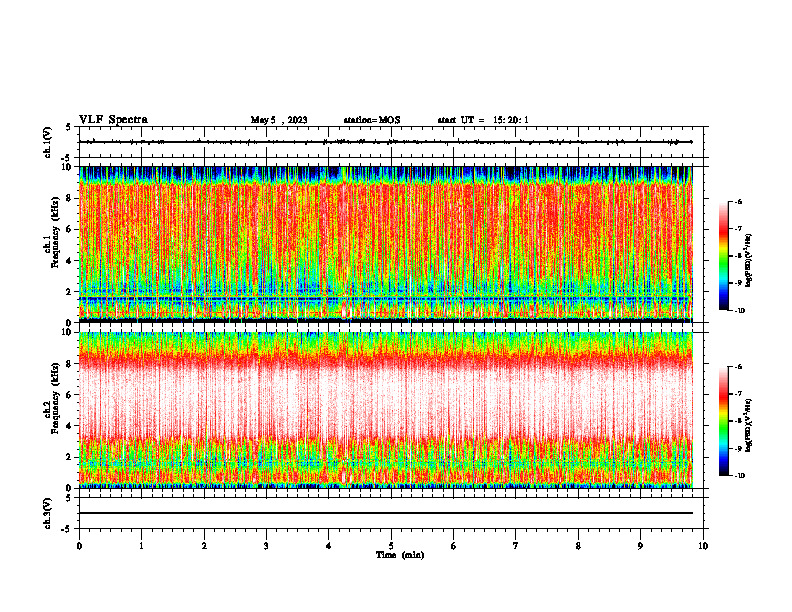The height and width of the screenshot is (612, 792).
Task: Click the ch.1 frequency axis "8" tick label
Action: 69,198
